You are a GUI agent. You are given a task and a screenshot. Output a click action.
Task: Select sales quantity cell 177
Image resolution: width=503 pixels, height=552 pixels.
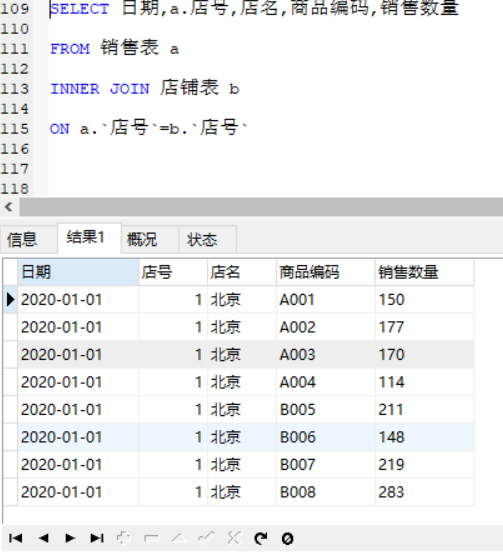(425, 327)
